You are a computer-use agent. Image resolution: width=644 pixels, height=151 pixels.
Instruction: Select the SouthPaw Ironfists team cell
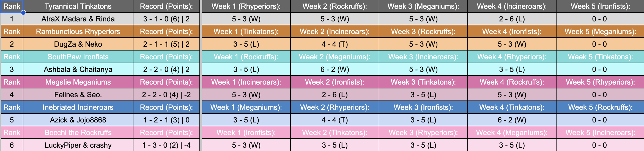pos(78,57)
